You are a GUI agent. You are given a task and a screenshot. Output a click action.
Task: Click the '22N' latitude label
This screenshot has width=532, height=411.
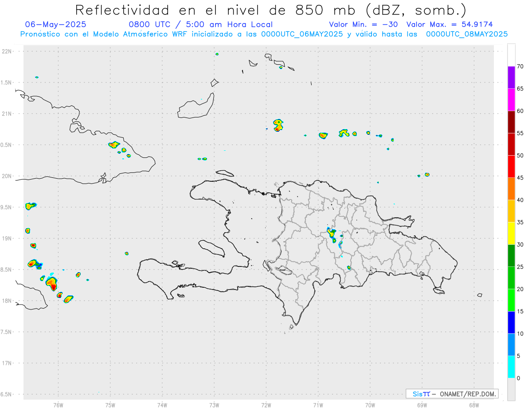click(8, 51)
